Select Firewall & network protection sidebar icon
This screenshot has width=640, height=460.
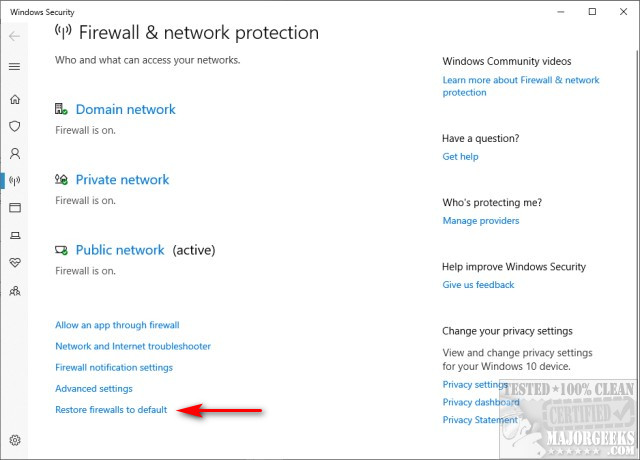pos(14,181)
